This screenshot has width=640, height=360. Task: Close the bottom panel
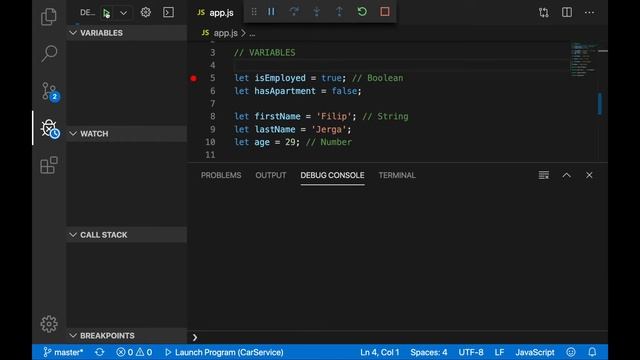(x=589, y=175)
